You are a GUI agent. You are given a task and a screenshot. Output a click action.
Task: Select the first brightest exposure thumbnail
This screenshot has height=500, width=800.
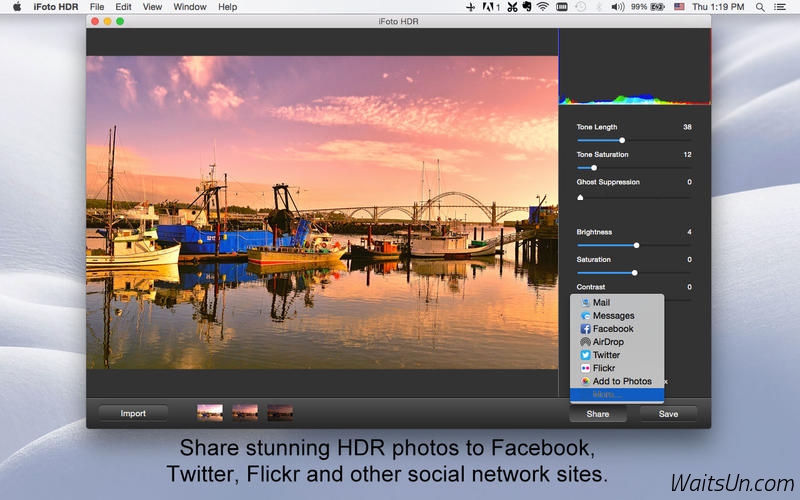(210, 412)
